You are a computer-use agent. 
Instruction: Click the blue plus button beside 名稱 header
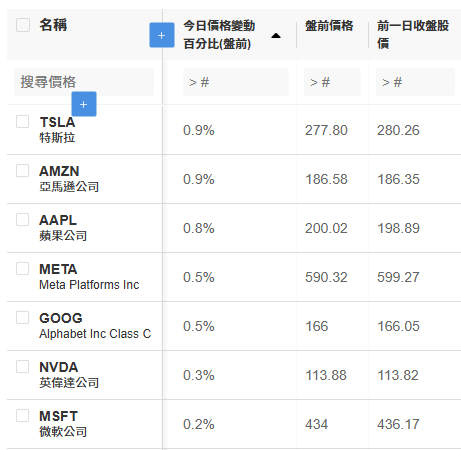[162, 35]
